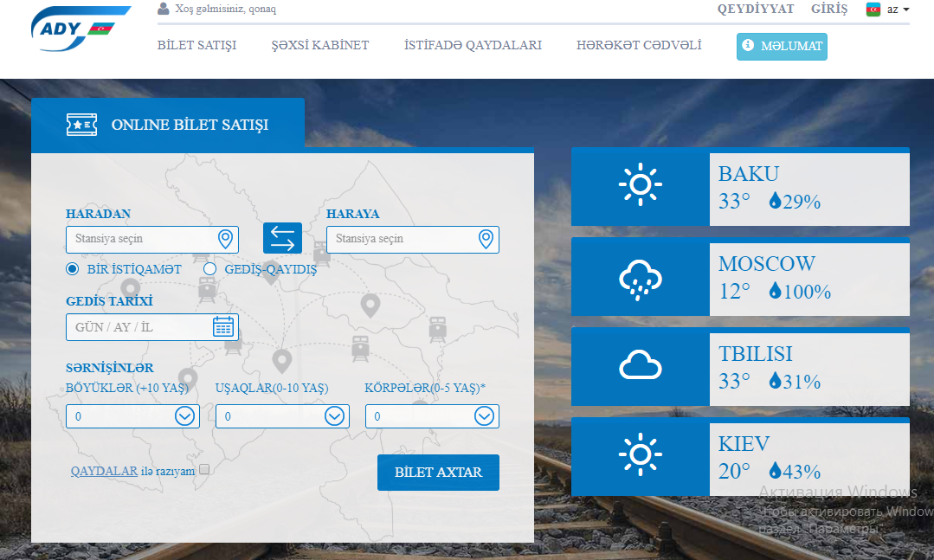The image size is (934, 560).
Task: Click the Baku sunny weather icon
Action: coord(640,185)
